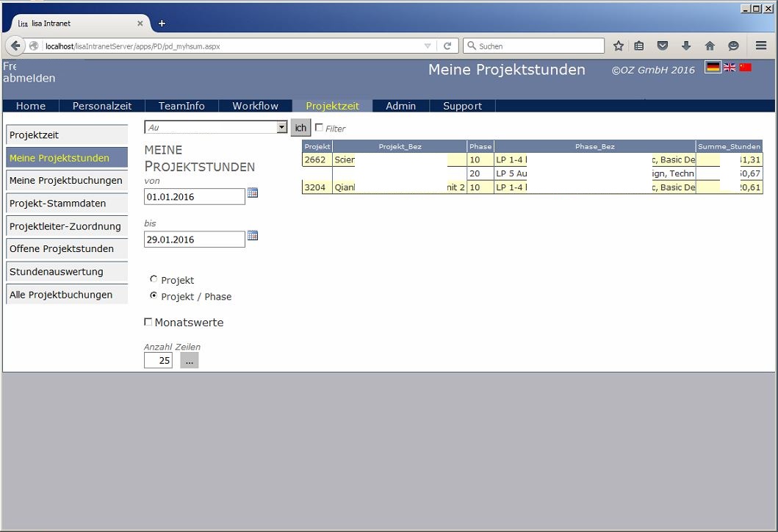This screenshot has width=778, height=532.
Task: Sort by the Projekt column header
Action: 317,146
